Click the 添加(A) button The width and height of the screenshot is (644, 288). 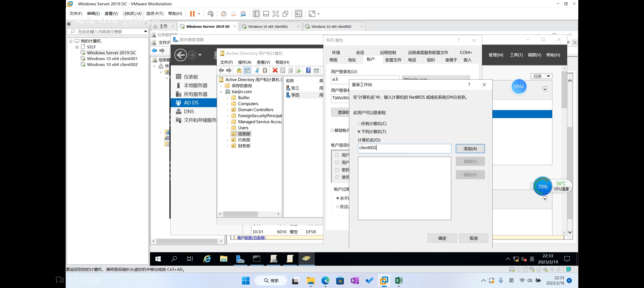tap(470, 149)
